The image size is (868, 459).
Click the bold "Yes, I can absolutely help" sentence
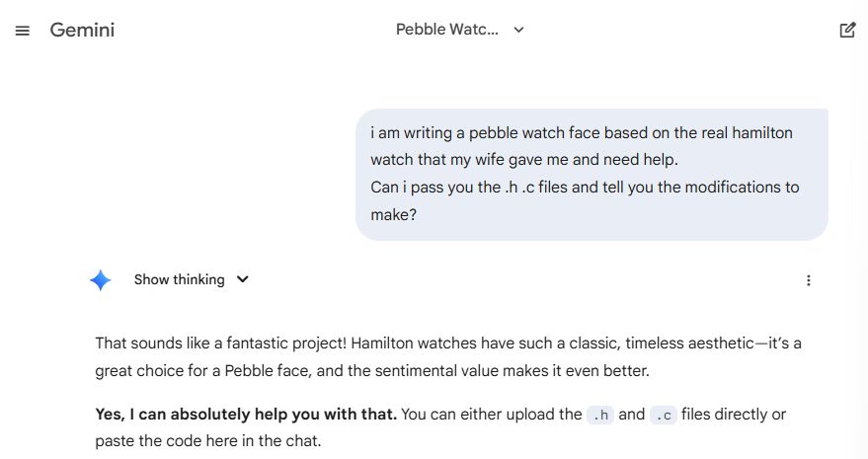(246, 415)
